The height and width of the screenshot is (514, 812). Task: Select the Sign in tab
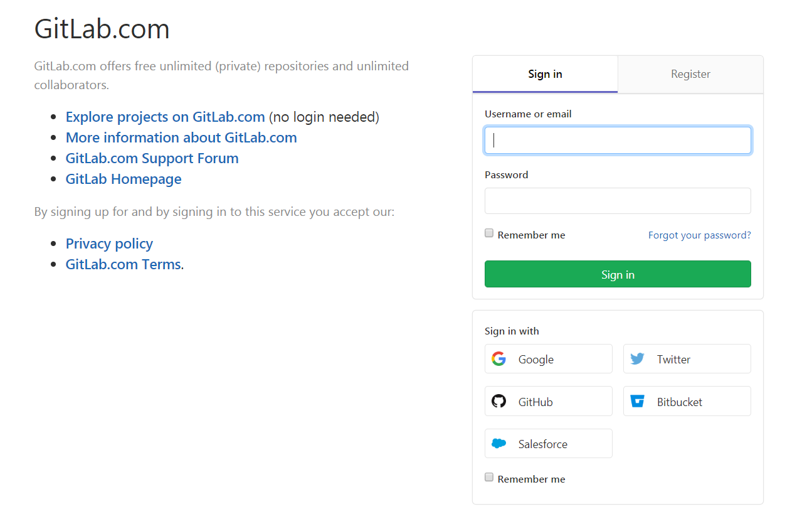[545, 74]
